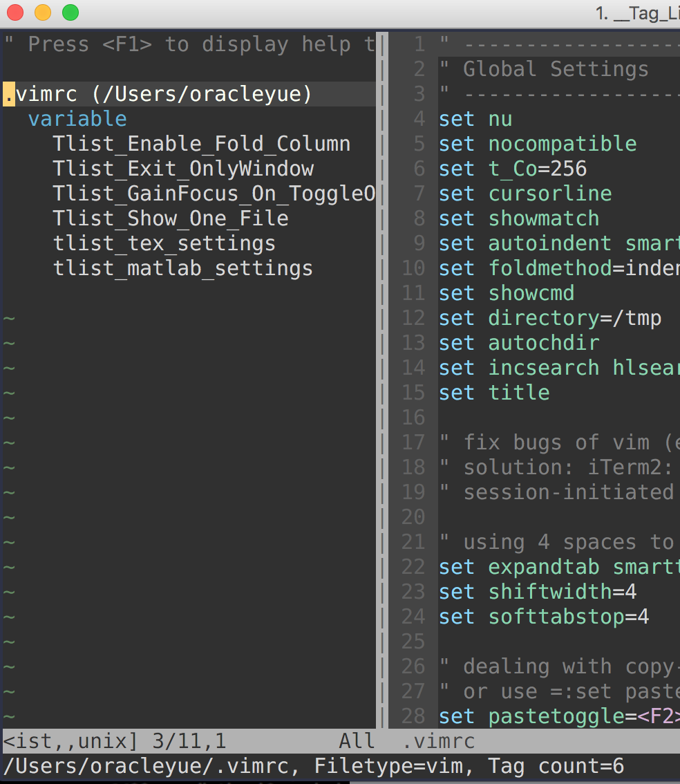Image resolution: width=680 pixels, height=784 pixels.
Task: Click the 'set directory=/tmp' line
Action: pyautogui.click(x=550, y=318)
